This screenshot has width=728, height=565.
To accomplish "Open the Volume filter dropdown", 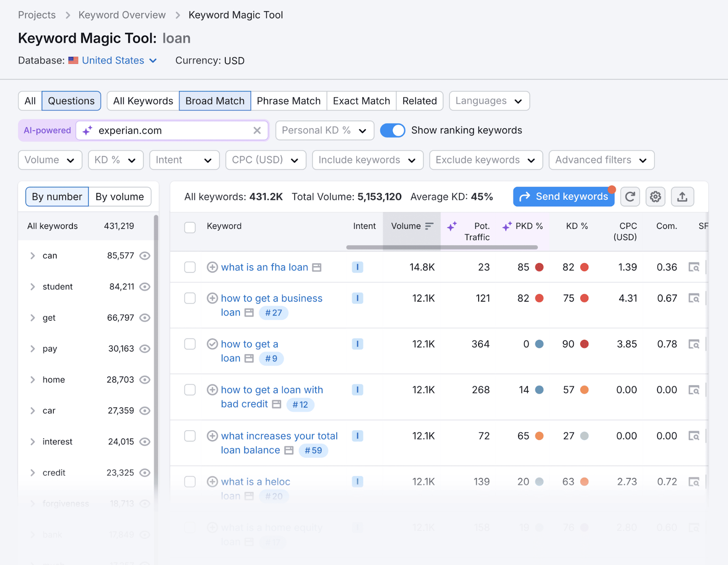I will tap(50, 160).
